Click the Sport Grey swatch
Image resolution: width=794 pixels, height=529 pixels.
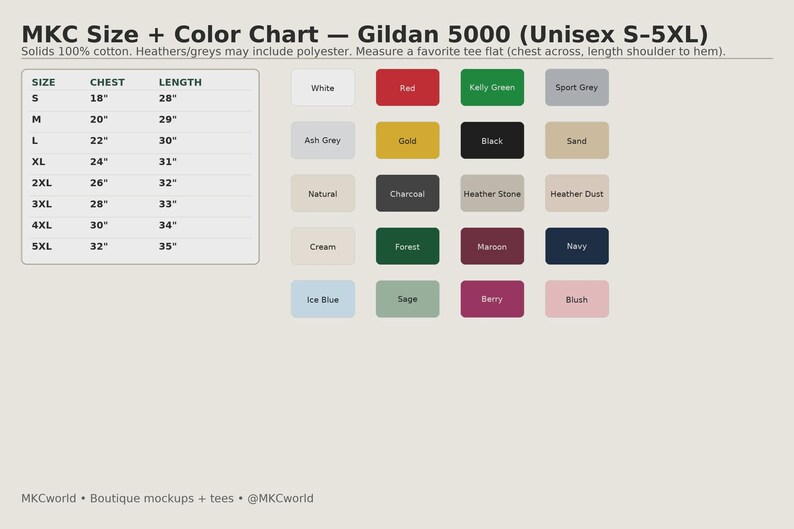(577, 88)
